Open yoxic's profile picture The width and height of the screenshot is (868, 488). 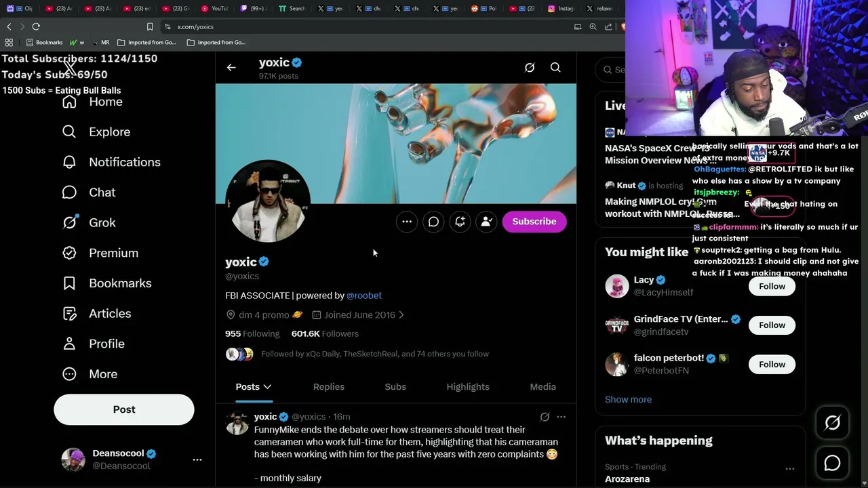268,201
